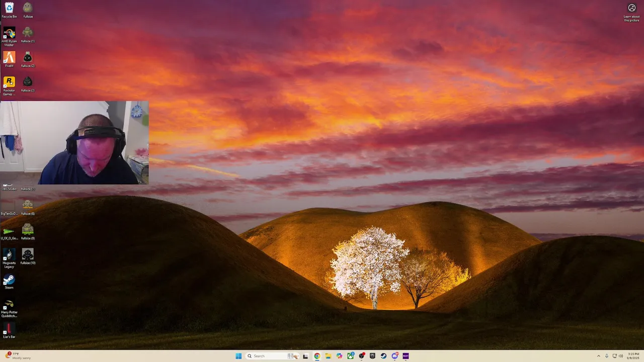Open the clock and date 3:15 PM
This screenshot has height=362, width=644.
tap(633, 356)
